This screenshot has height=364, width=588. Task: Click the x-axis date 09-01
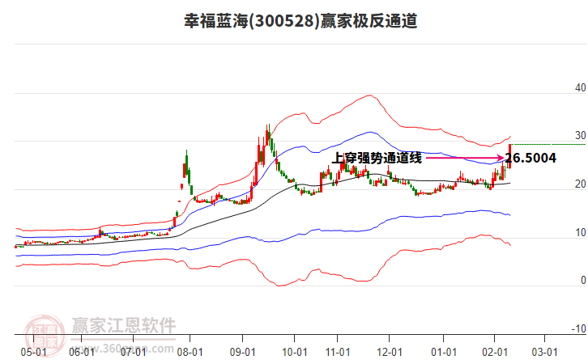(x=243, y=353)
